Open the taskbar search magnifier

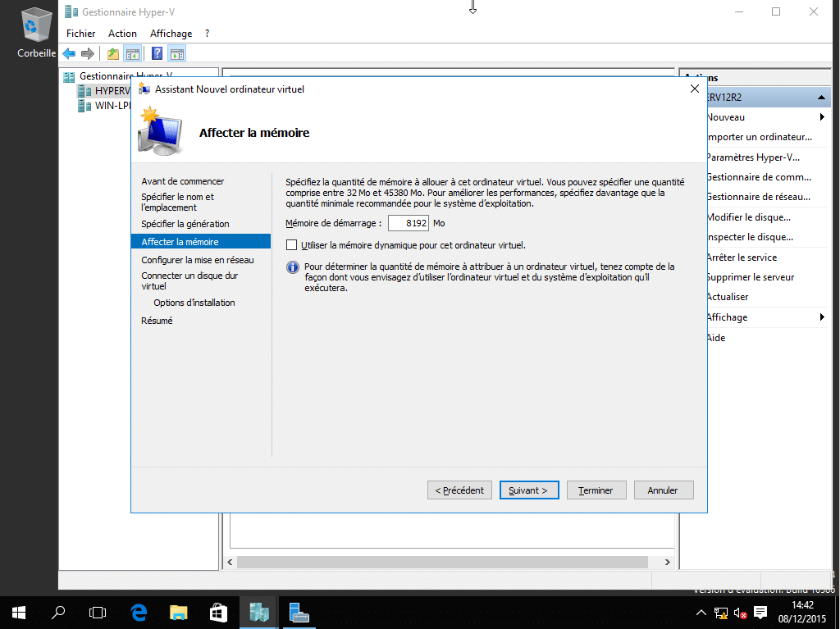pyautogui.click(x=58, y=613)
